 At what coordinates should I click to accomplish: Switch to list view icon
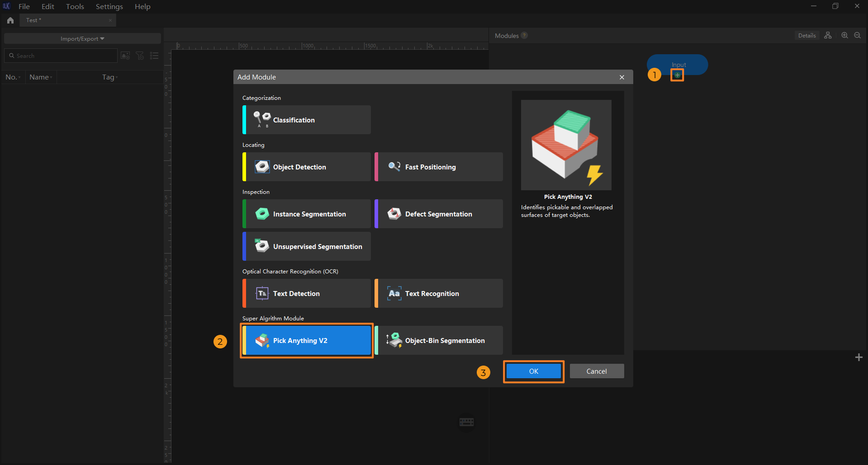pos(154,56)
